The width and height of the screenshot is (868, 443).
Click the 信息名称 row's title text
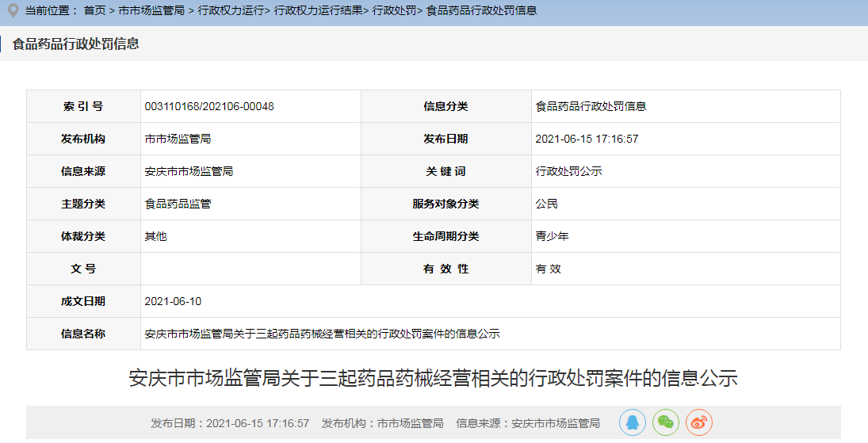(322, 334)
